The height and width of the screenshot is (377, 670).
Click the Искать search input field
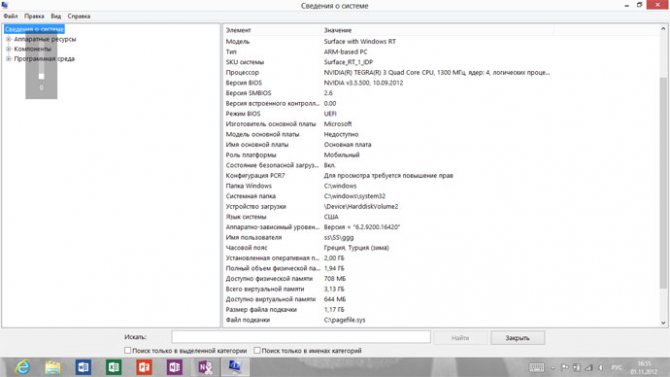click(x=301, y=337)
